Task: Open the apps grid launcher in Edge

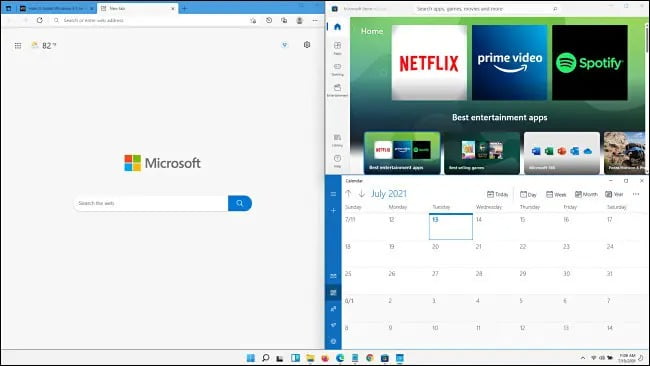Action: coord(18,46)
